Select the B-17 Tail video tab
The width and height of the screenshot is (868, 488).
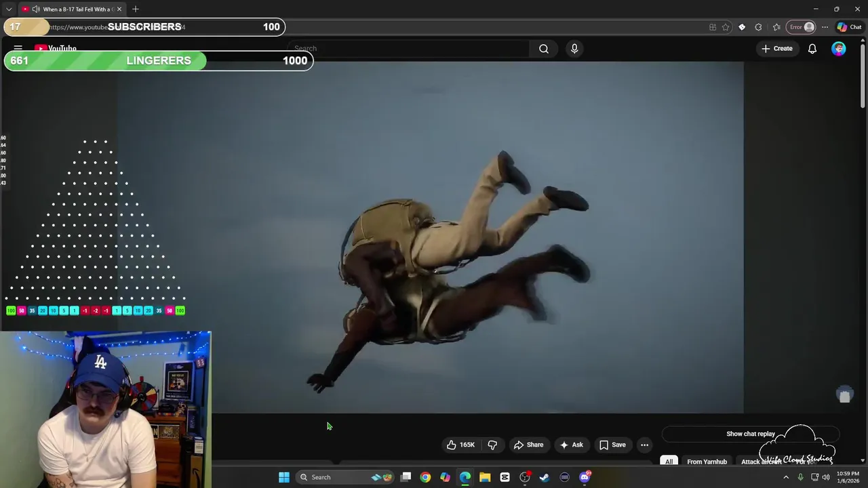click(x=71, y=9)
